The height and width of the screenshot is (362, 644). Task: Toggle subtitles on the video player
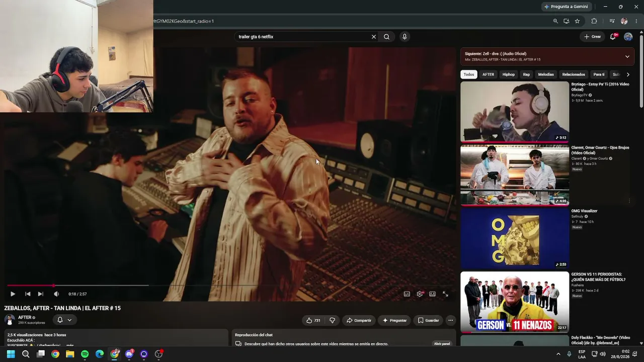407,294
